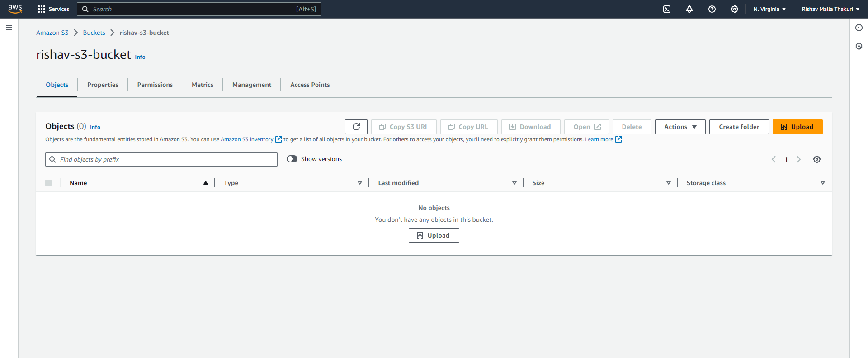Switch to the Permissions tab

pos(155,85)
